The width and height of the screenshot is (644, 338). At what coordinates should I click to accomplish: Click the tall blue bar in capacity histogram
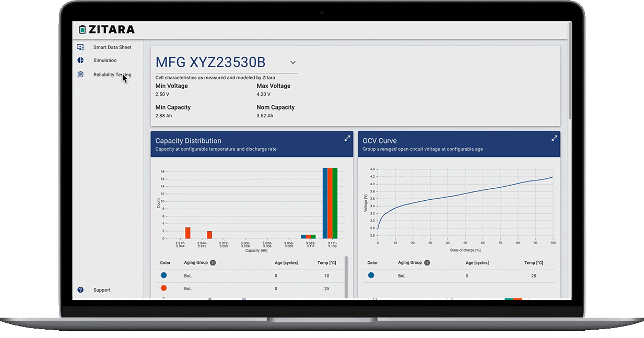[325, 203]
